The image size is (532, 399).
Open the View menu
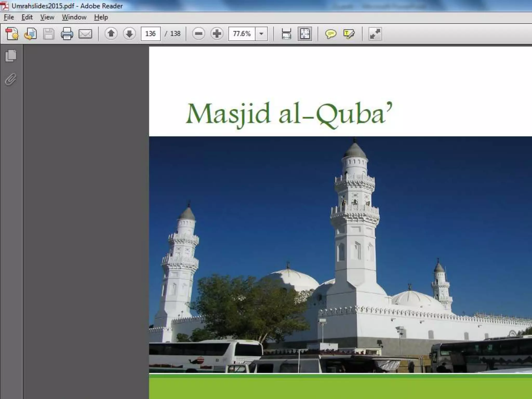pos(47,17)
